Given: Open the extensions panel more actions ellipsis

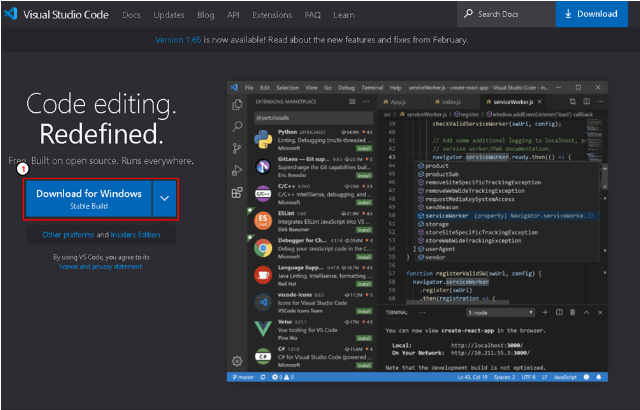Looking at the screenshot, I should [x=366, y=102].
